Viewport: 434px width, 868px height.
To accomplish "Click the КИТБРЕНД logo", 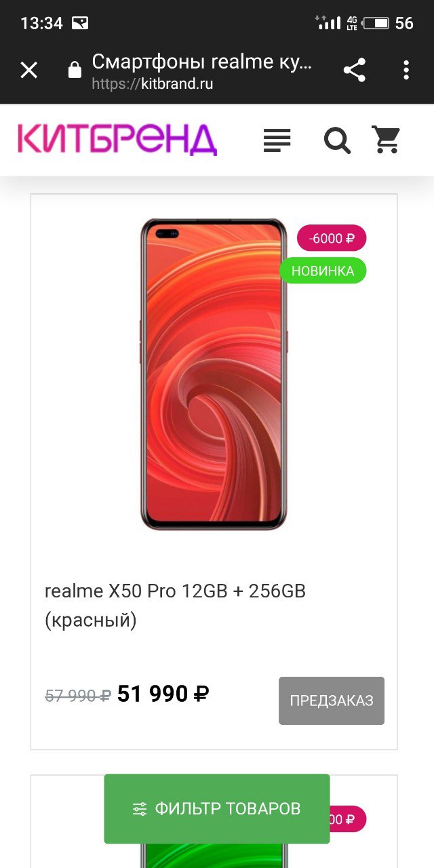I will pos(117,140).
